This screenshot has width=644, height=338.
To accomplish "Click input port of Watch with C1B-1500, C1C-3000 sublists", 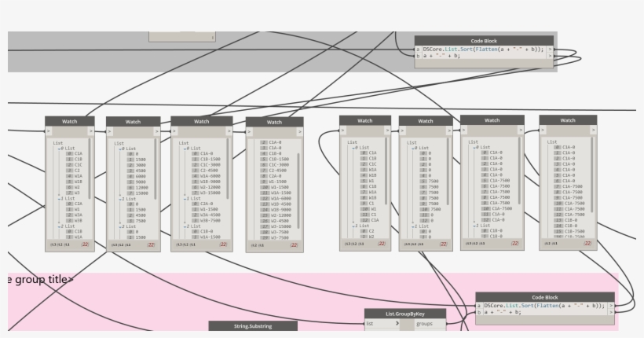I will pyautogui.click(x=174, y=131).
